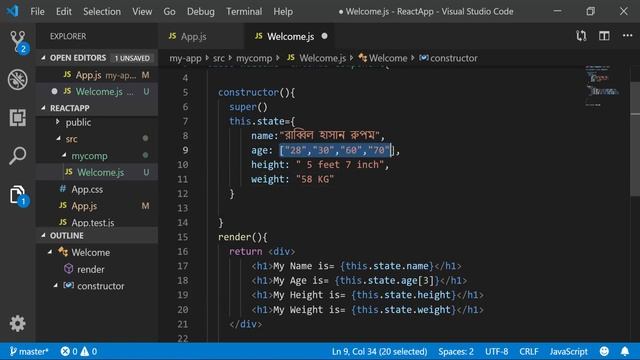Collapse the Open Editors section

(x=43, y=58)
